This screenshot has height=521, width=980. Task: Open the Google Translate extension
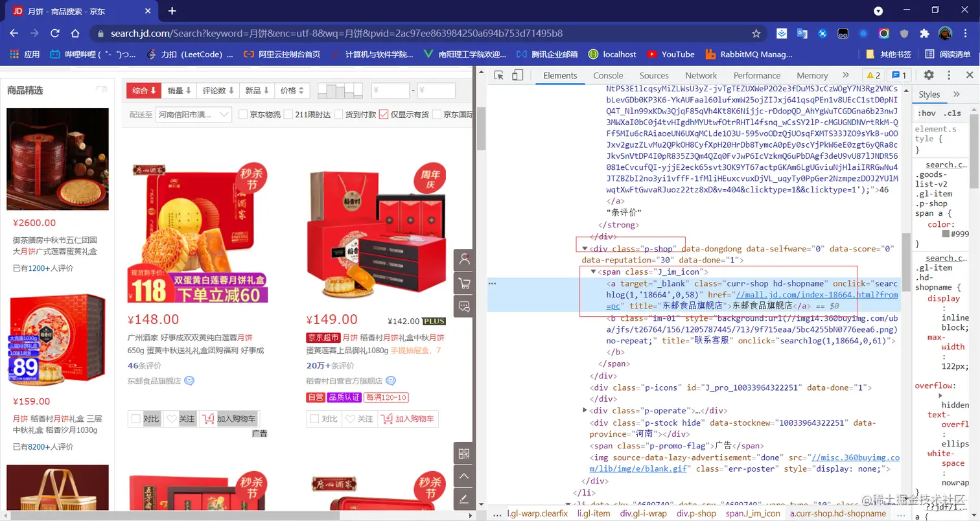pyautogui.click(x=802, y=33)
